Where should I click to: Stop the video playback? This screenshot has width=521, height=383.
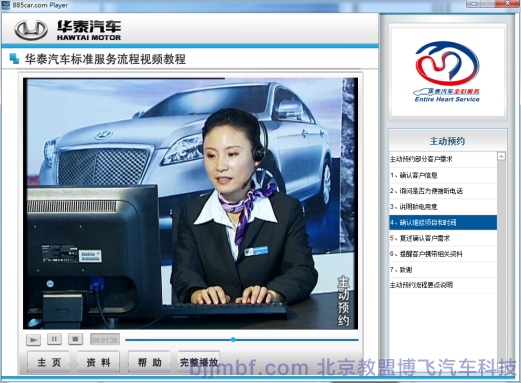75,339
